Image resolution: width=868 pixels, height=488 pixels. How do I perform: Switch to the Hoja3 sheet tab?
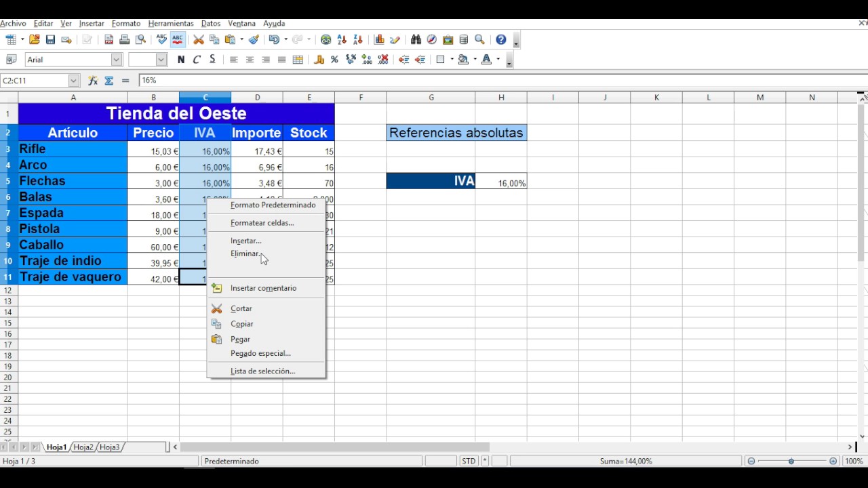pyautogui.click(x=109, y=447)
